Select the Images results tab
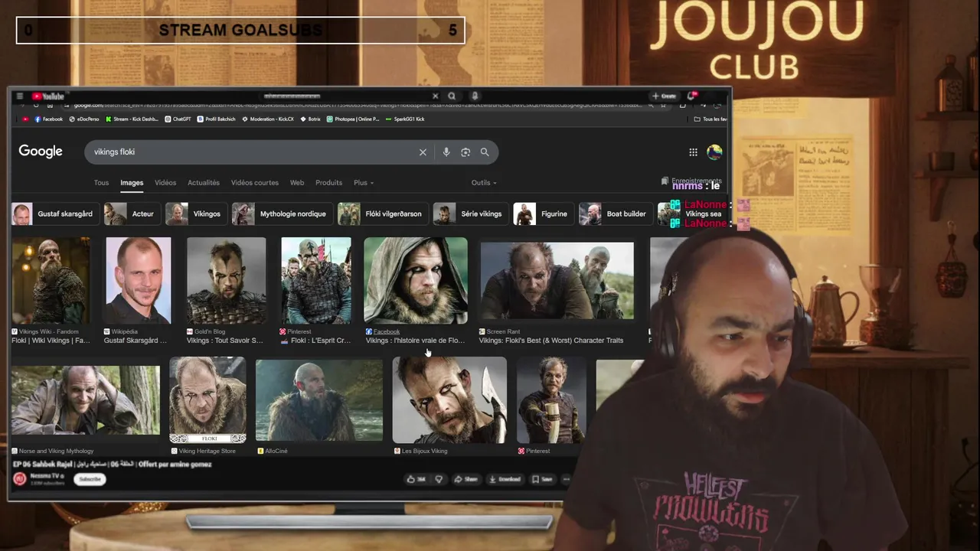This screenshot has width=980, height=551. click(x=132, y=183)
